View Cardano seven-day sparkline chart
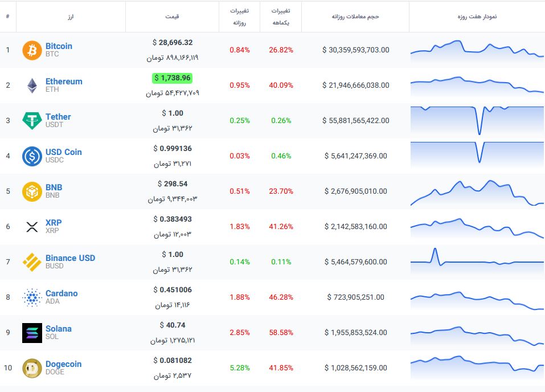 coord(477,300)
